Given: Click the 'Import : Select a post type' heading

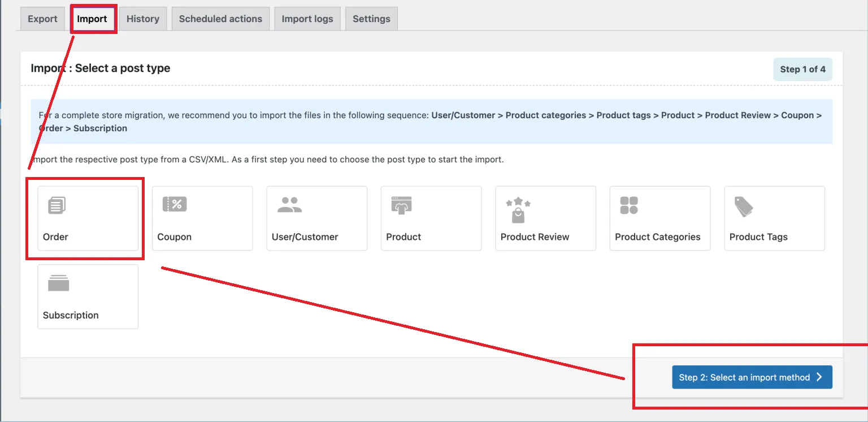Looking at the screenshot, I should coord(101,68).
